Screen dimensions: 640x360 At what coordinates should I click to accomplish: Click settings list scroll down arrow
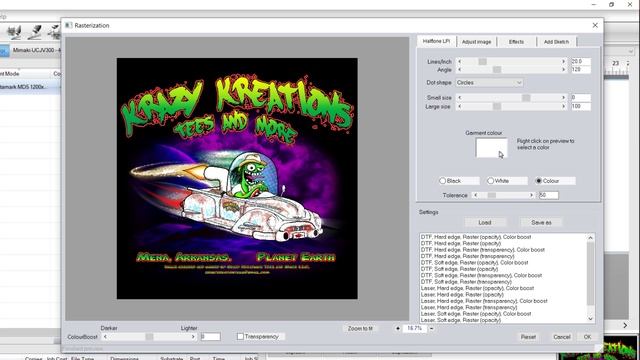pos(590,319)
